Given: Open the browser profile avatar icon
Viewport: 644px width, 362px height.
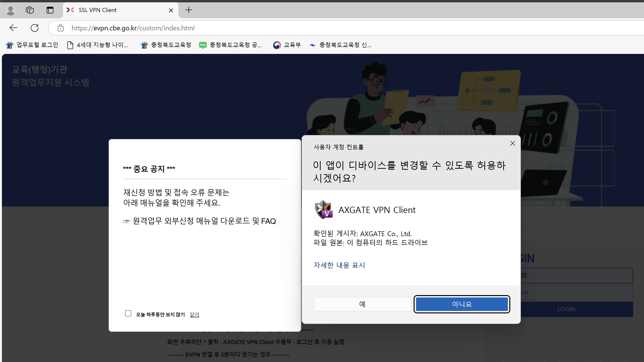Looking at the screenshot, I should tap(11, 10).
